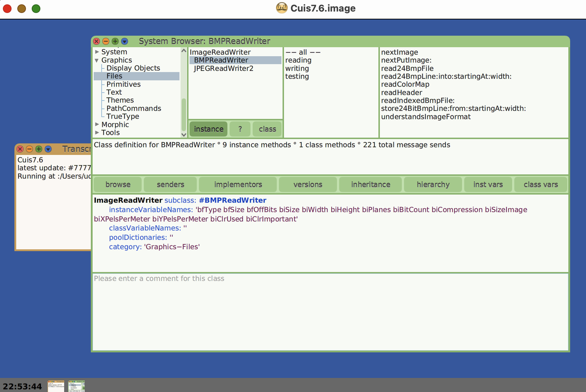Open the readIndexedBmpFile: method

coord(418,101)
